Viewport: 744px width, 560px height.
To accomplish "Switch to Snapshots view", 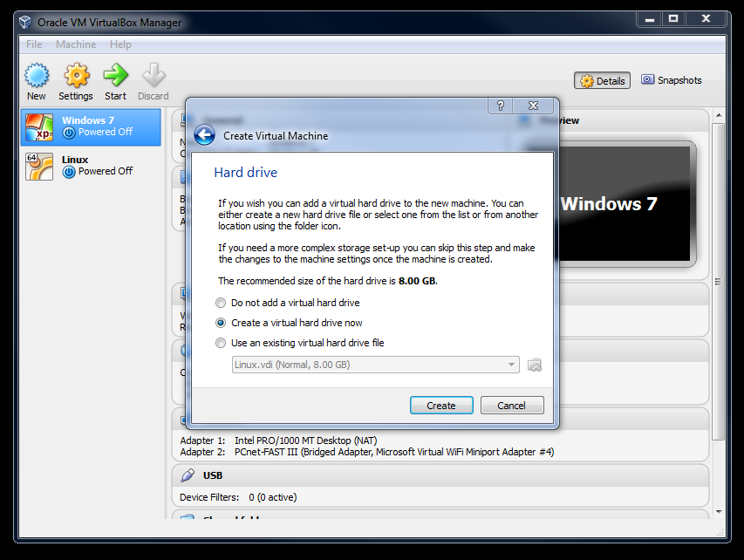I will point(671,80).
